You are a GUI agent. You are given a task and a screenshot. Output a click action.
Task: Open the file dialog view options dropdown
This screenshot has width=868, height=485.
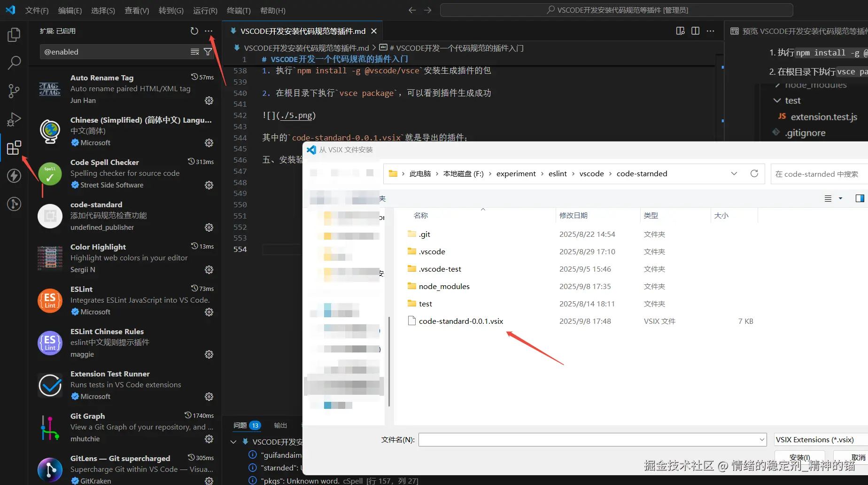840,198
